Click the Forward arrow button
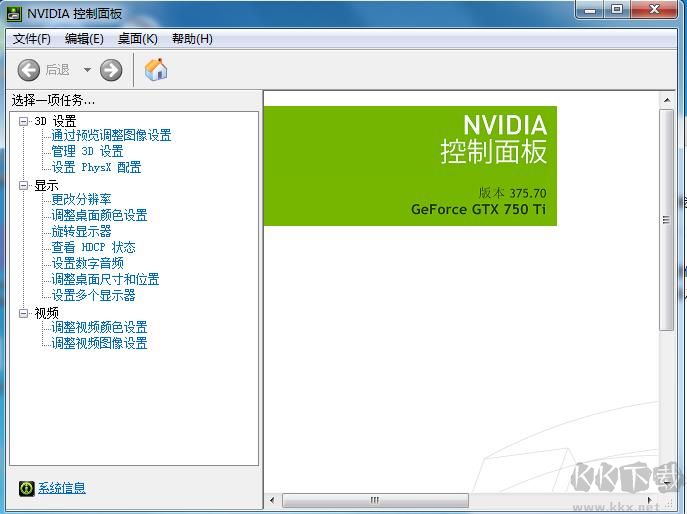Image resolution: width=687 pixels, height=514 pixels. [111, 70]
